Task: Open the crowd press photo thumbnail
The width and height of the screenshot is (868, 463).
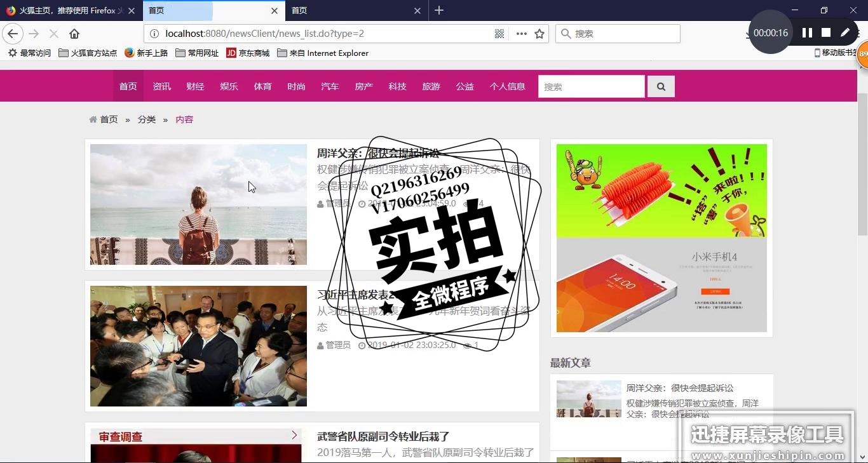Action: click(198, 346)
